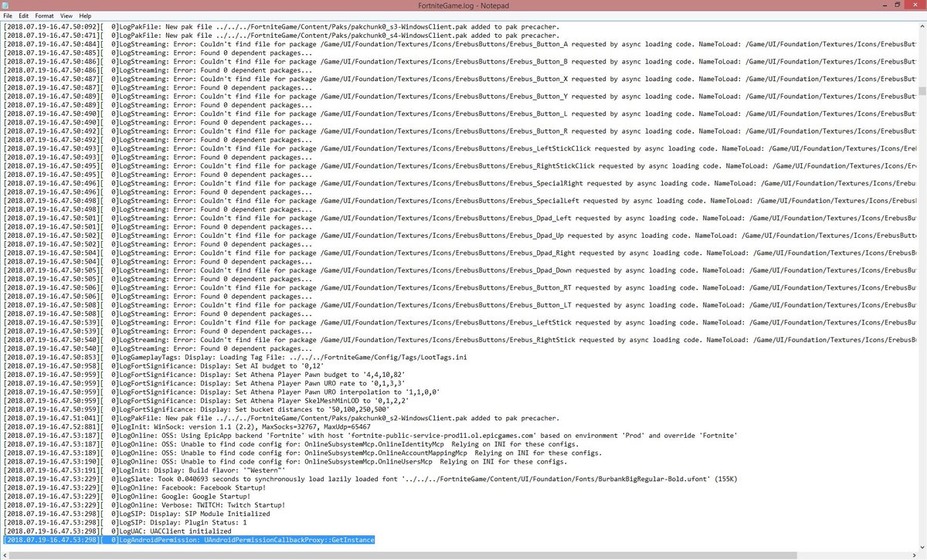Click the FortniteGame.log - Notepad title text
The height and width of the screenshot is (560, 927).
(x=463, y=5)
